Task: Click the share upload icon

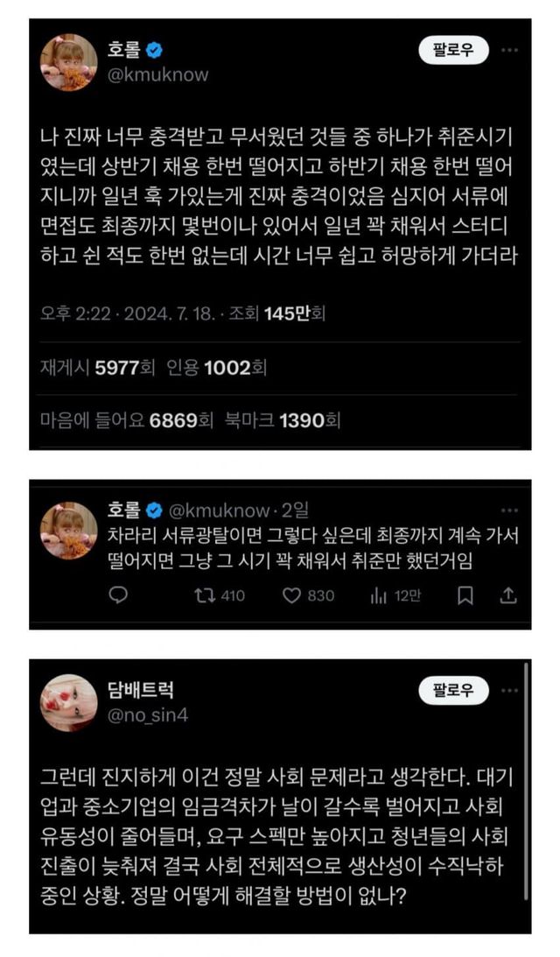Action: point(508,595)
